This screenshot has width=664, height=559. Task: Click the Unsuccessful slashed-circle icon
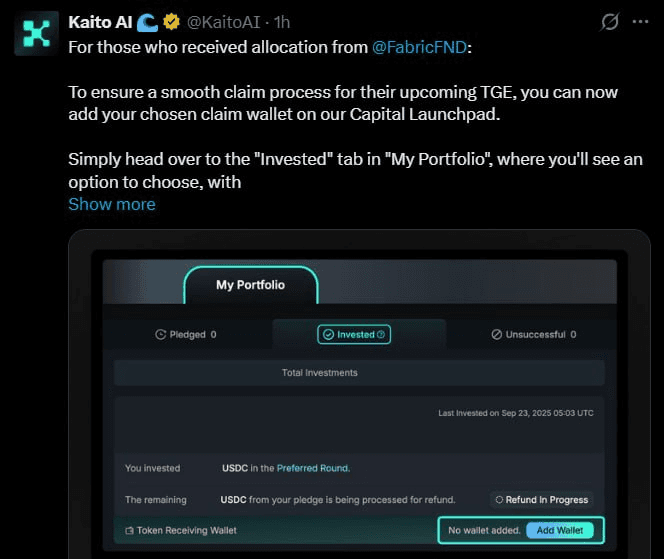pyautogui.click(x=496, y=335)
